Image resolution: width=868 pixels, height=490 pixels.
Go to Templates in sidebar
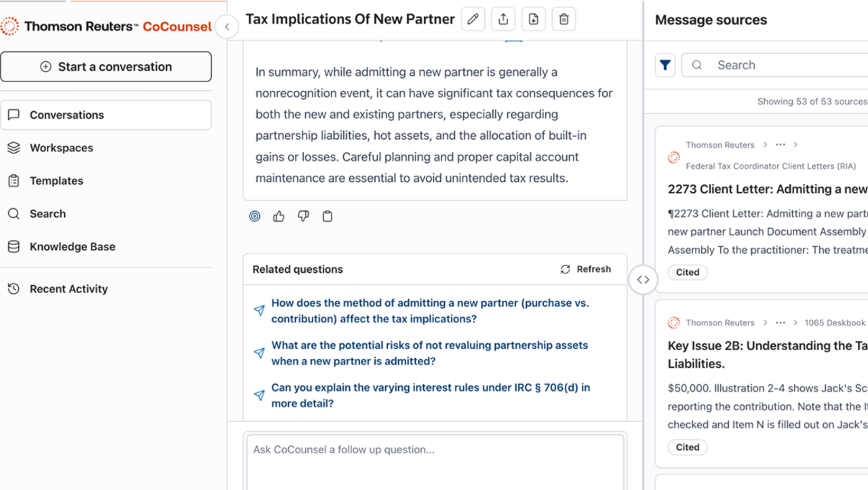coord(56,181)
